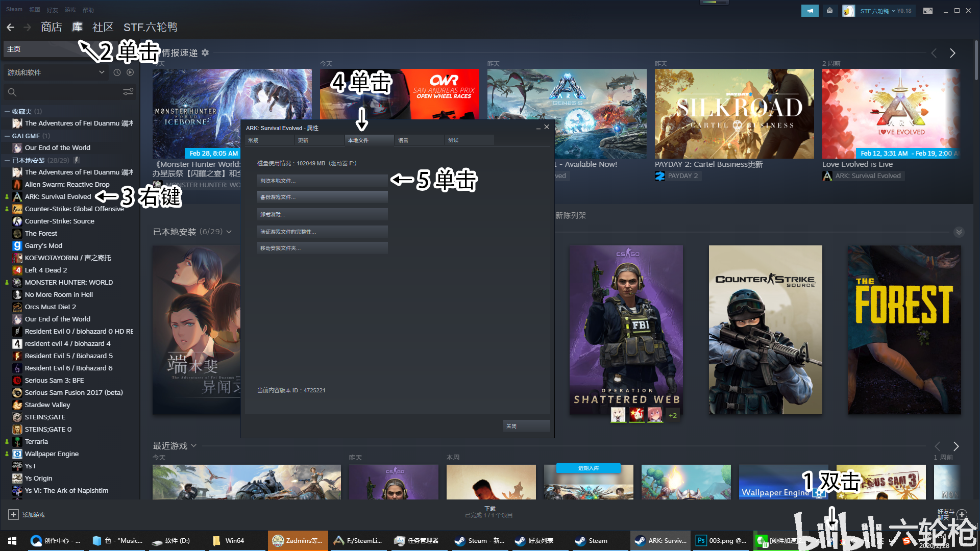Select ARK: Survival Evolved in library list
980x551 pixels.
coord(58,196)
